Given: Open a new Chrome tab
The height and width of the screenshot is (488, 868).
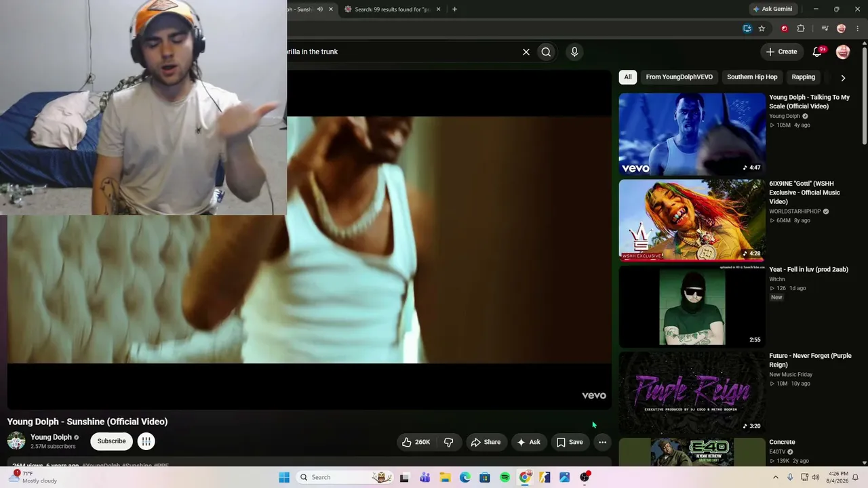Looking at the screenshot, I should click(x=454, y=9).
